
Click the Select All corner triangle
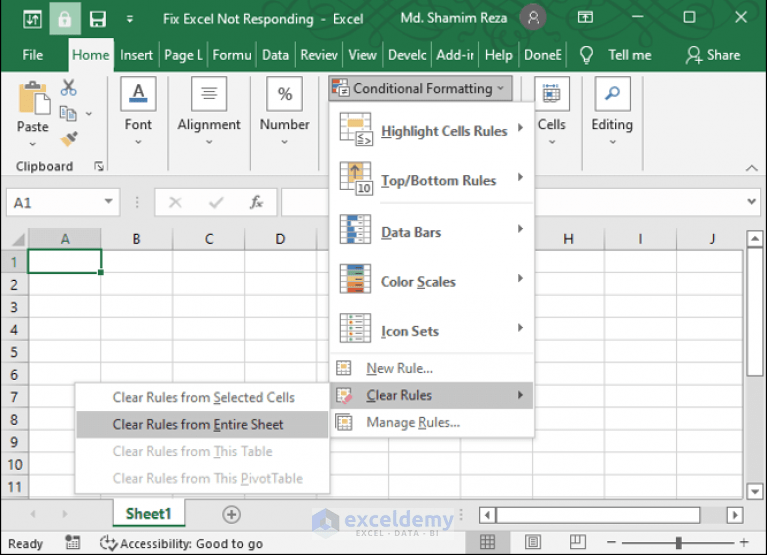(18, 239)
